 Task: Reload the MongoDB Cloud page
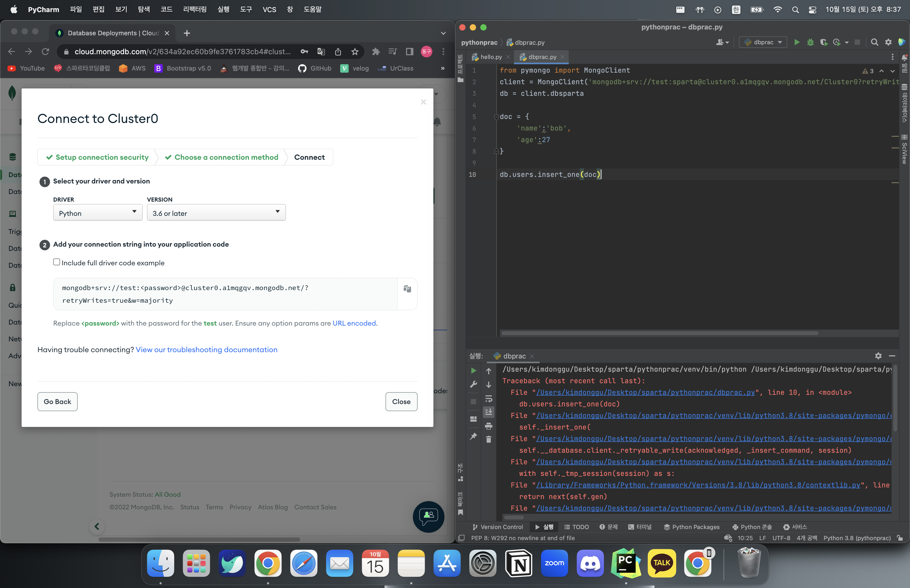(46, 52)
